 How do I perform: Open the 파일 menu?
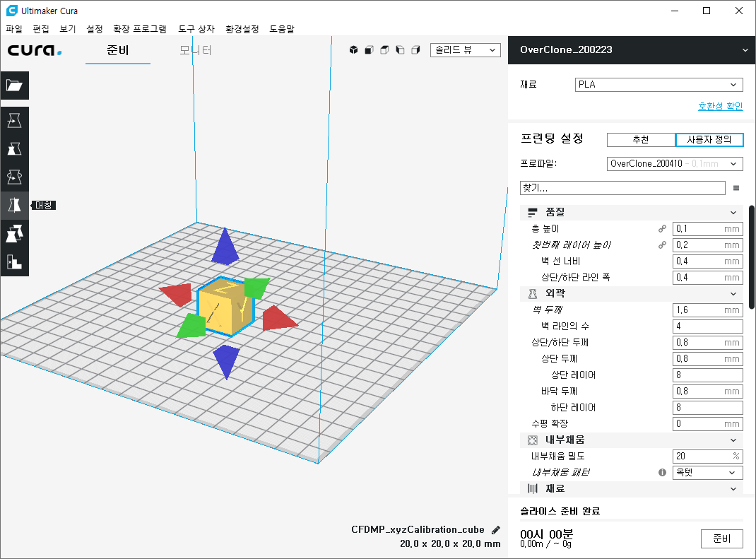pos(14,29)
